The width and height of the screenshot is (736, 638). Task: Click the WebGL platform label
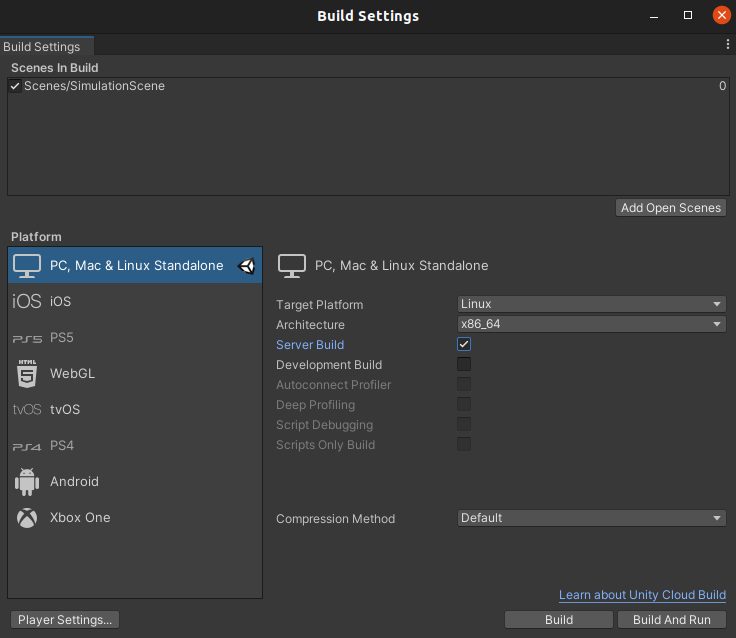click(72, 374)
